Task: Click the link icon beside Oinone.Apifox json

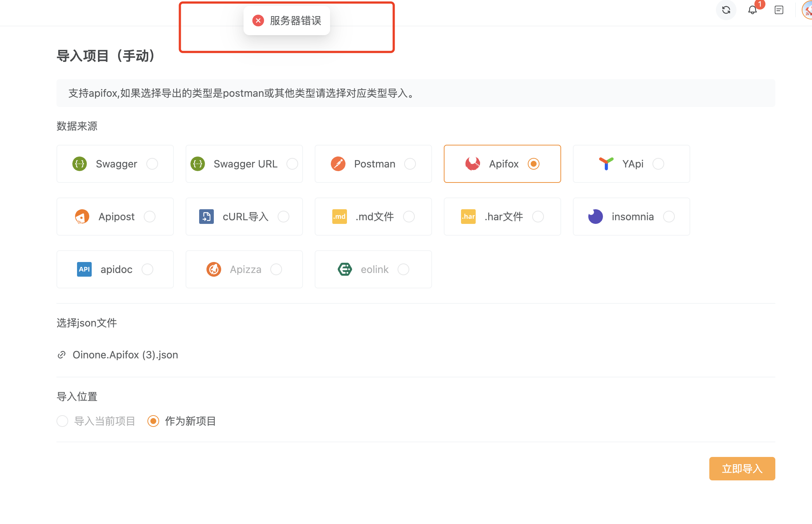Action: 62,355
